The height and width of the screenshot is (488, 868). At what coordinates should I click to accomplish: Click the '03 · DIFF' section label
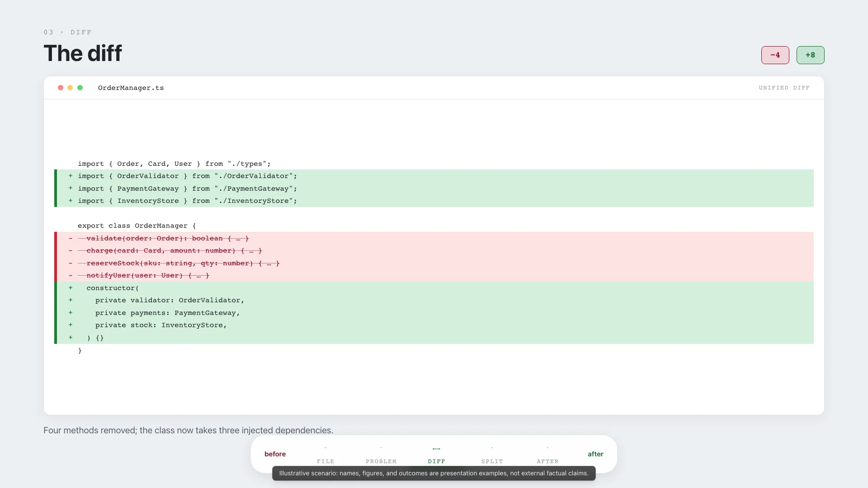click(68, 32)
